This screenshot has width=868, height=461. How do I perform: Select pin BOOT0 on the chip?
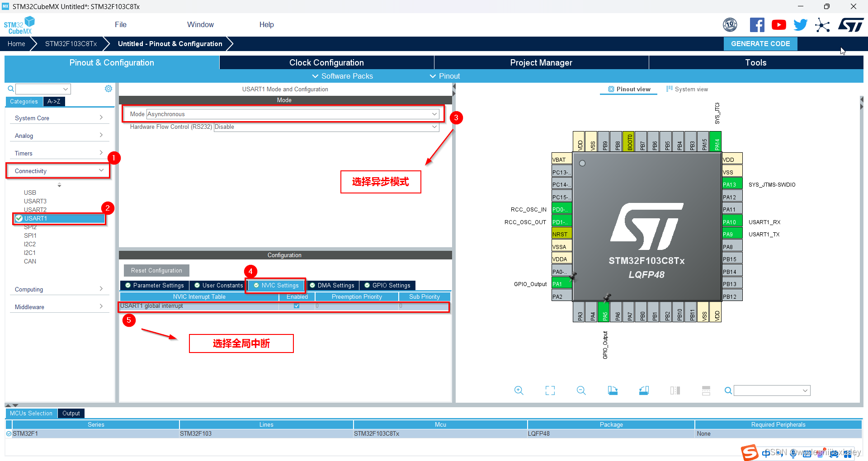pyautogui.click(x=628, y=142)
